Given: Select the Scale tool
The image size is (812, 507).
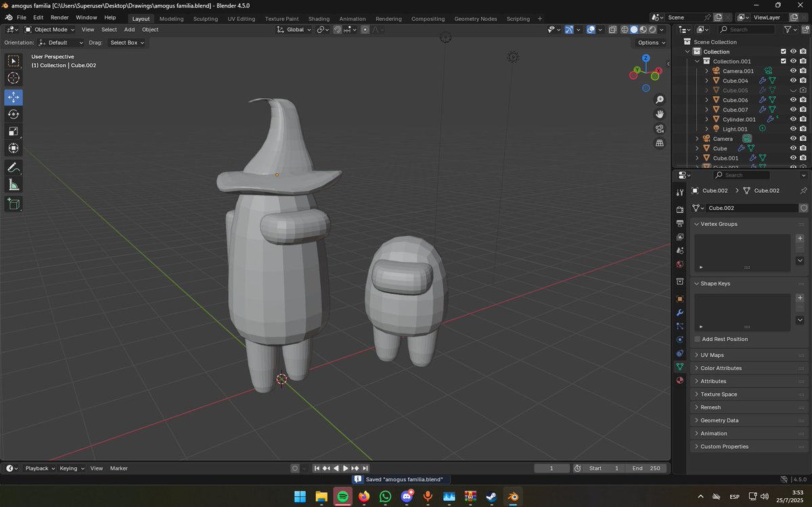Looking at the screenshot, I should (x=14, y=131).
